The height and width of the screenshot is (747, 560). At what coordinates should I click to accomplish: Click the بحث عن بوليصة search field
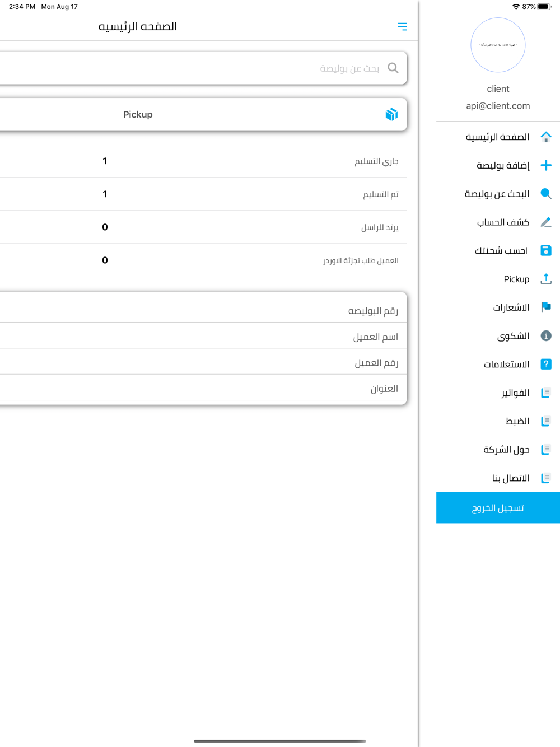(x=203, y=68)
